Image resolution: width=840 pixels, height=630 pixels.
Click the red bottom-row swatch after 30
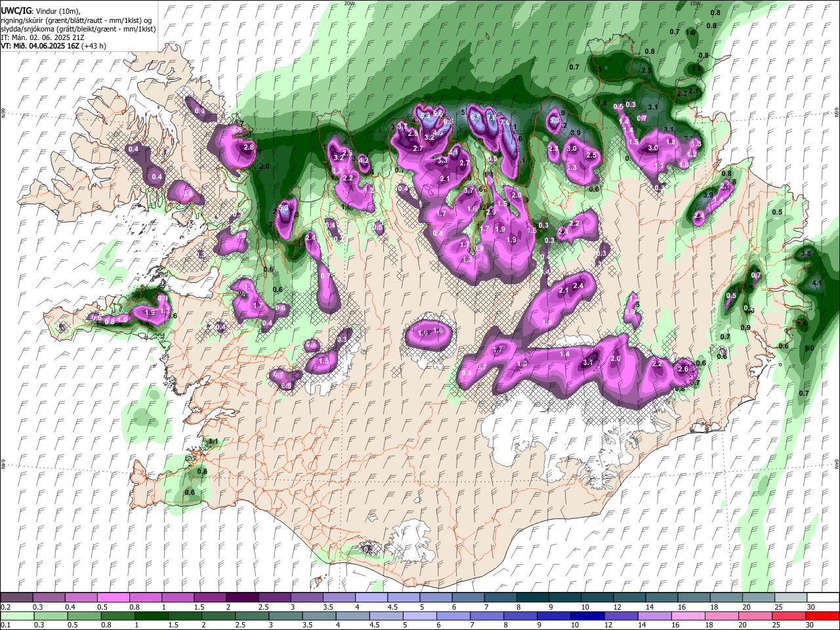coord(823,616)
